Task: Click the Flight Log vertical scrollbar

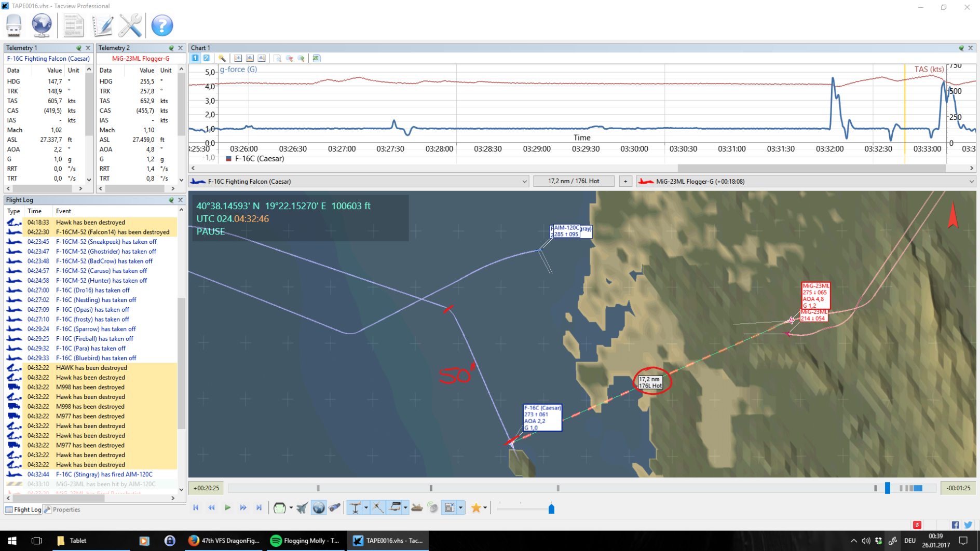Action: 181,363
